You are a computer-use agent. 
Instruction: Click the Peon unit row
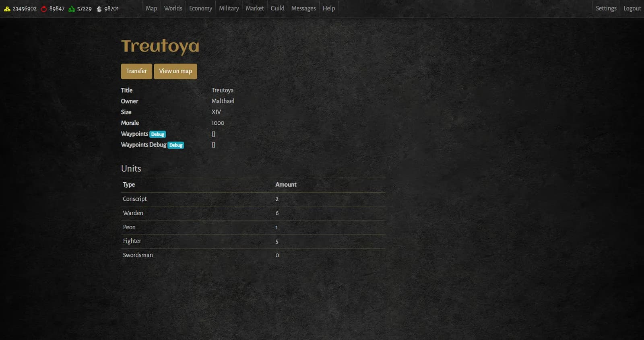(253, 227)
